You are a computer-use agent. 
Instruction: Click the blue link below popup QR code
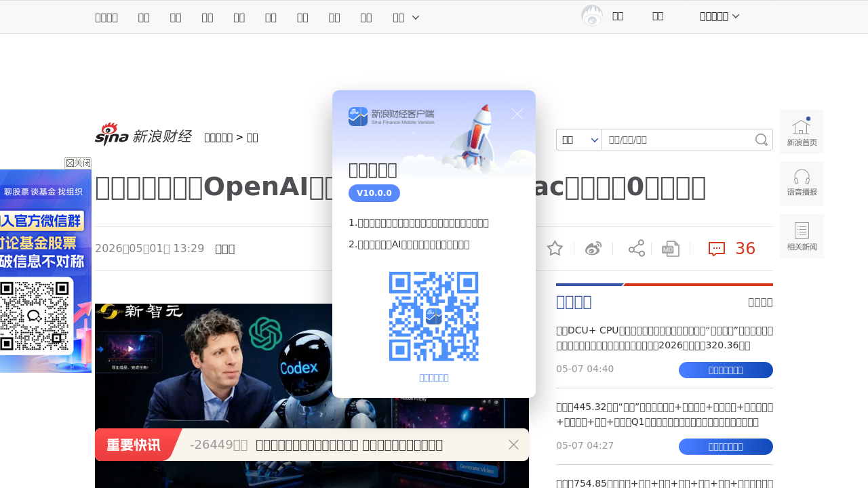pos(434,378)
